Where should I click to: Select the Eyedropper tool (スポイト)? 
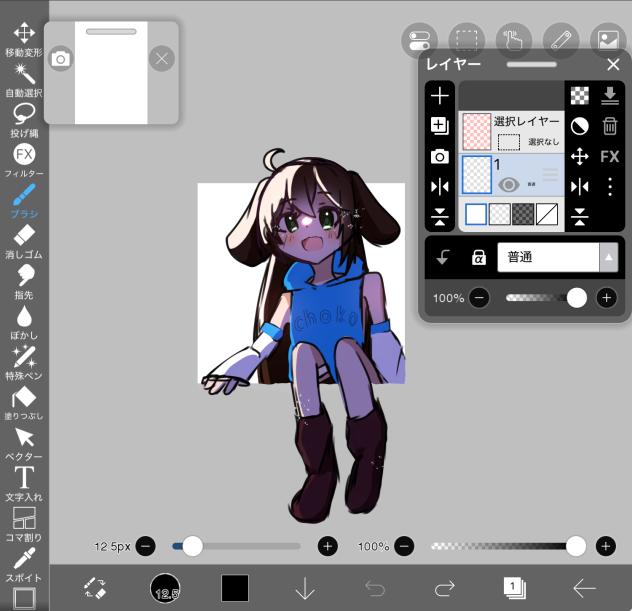pyautogui.click(x=24, y=565)
